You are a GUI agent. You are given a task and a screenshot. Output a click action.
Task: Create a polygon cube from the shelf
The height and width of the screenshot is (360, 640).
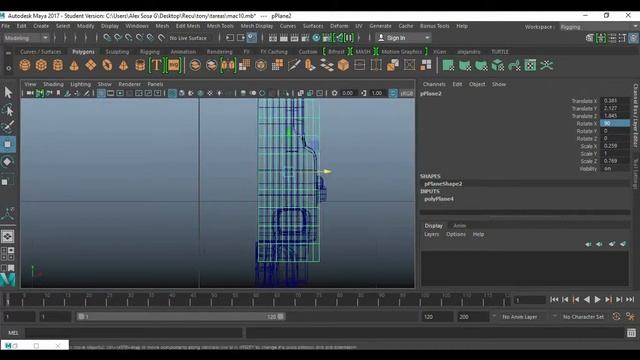[x=41, y=65]
